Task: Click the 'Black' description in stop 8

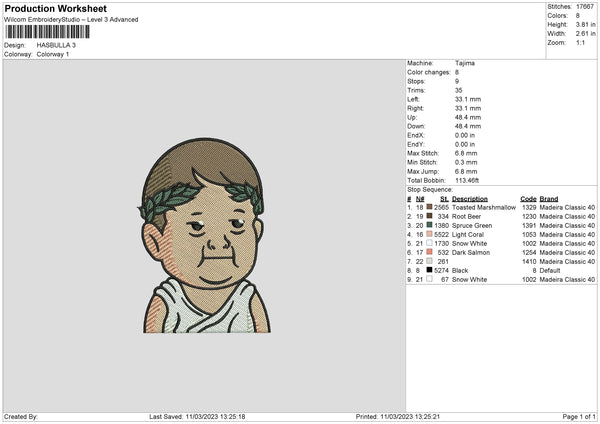Action: coord(460,270)
